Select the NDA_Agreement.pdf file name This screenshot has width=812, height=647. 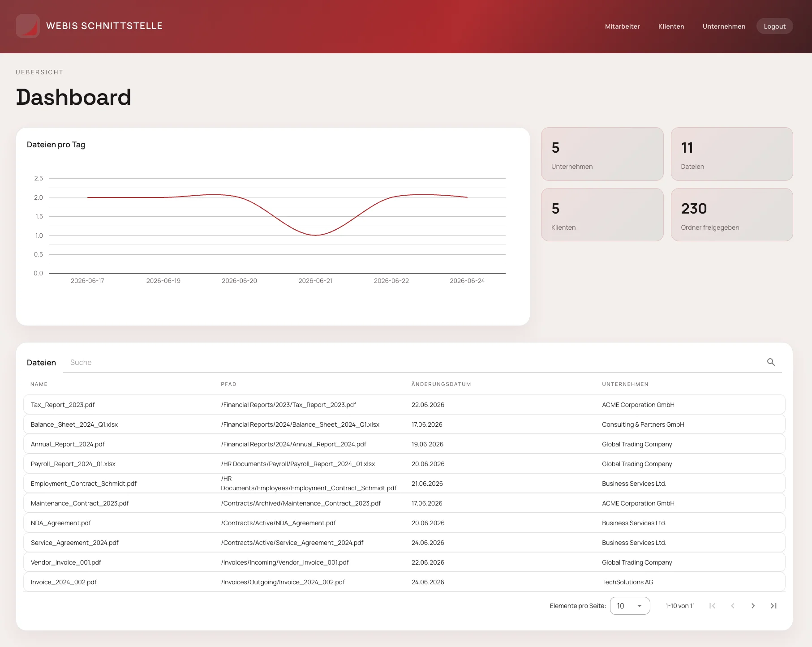point(61,523)
